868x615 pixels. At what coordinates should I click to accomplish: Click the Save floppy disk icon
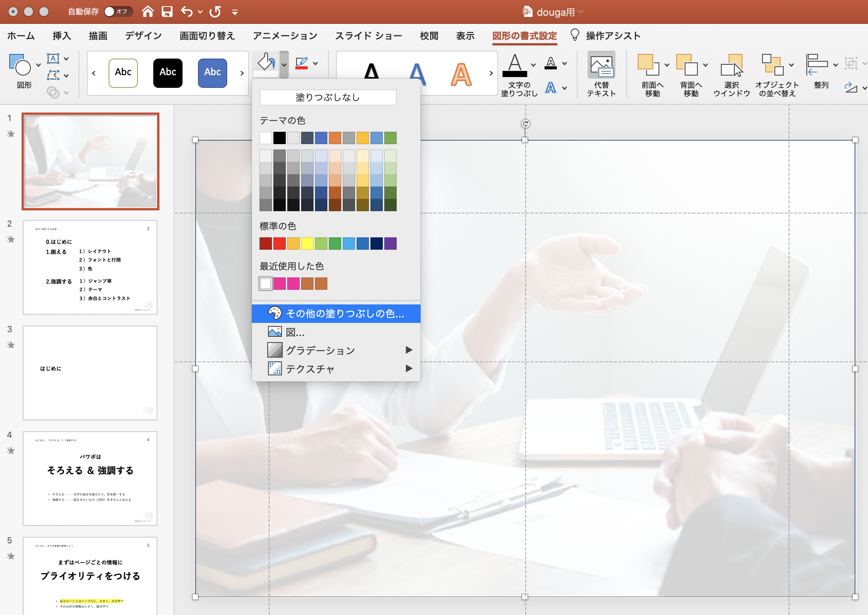pos(167,12)
